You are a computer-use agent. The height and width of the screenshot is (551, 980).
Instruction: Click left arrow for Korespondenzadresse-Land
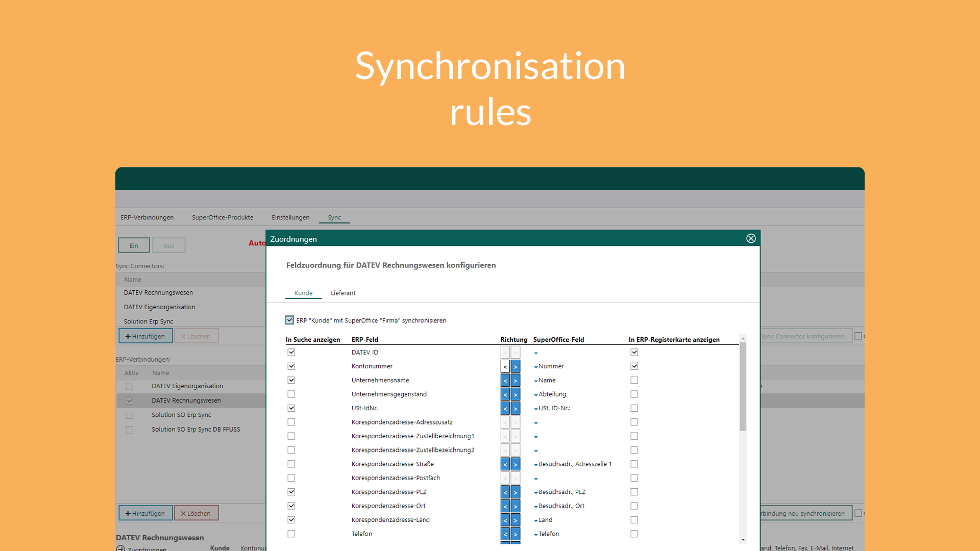coord(505,520)
